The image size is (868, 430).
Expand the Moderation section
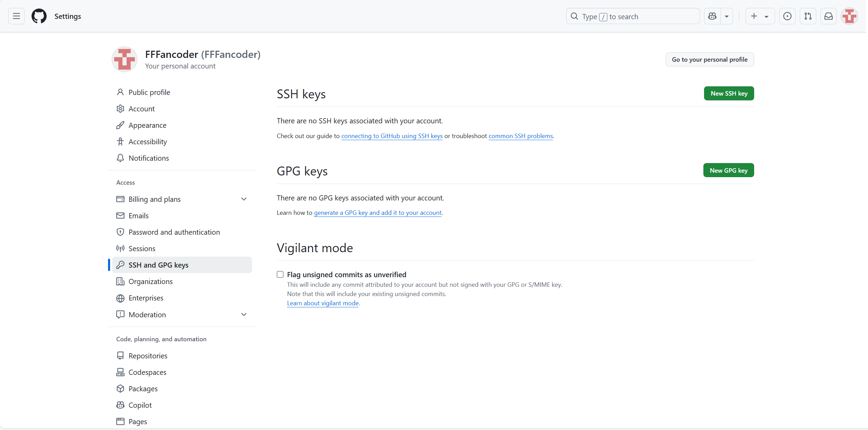click(x=244, y=315)
